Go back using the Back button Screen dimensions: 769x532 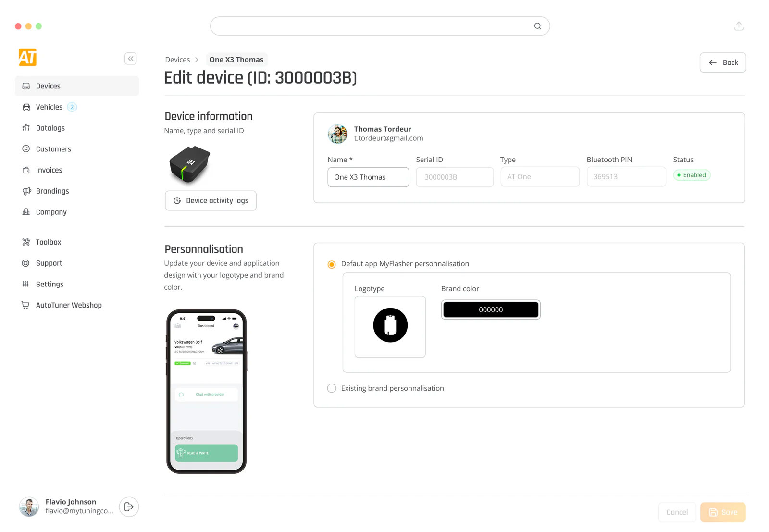pos(722,62)
